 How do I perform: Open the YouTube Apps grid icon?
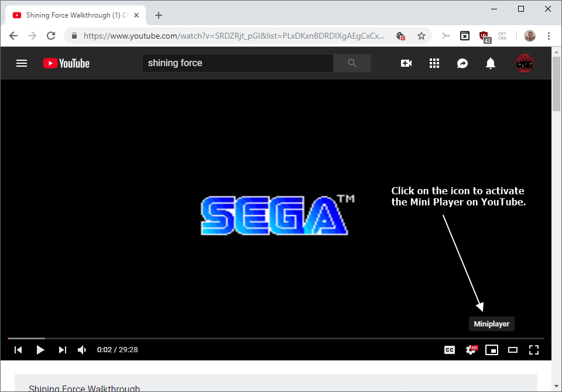pyautogui.click(x=434, y=63)
